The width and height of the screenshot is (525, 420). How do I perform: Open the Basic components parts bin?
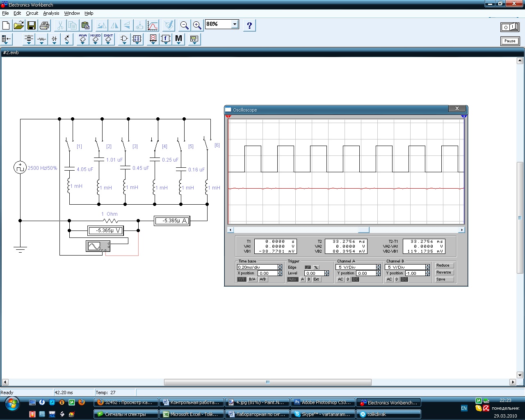(41, 39)
